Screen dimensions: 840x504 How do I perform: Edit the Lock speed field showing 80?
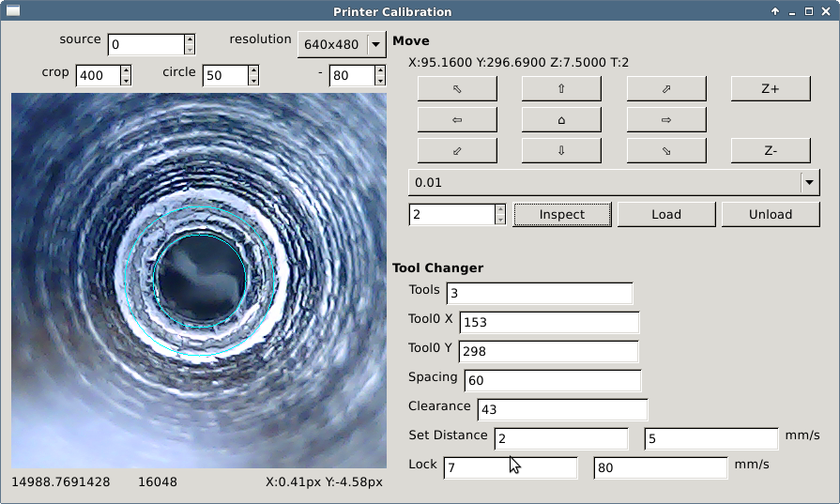click(661, 467)
